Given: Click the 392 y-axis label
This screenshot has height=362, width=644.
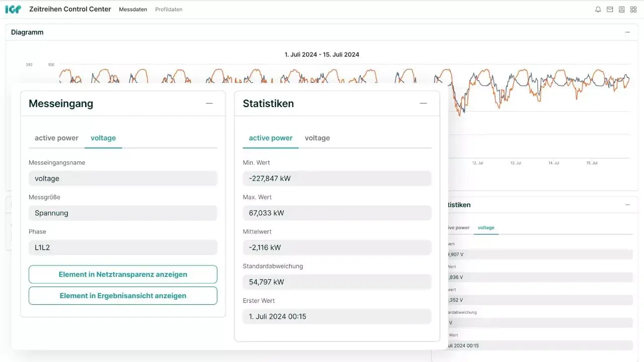Looking at the screenshot, I should tap(29, 65).
